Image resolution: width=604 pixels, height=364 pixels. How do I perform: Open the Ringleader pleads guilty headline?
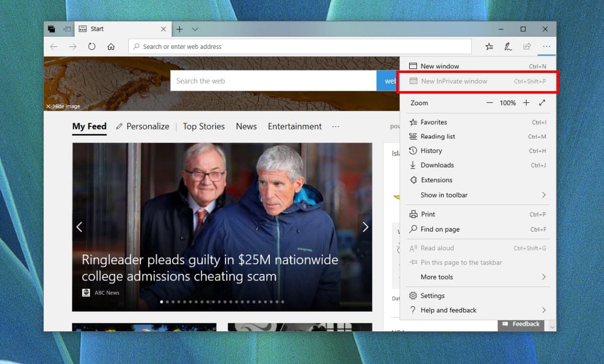pos(210,268)
